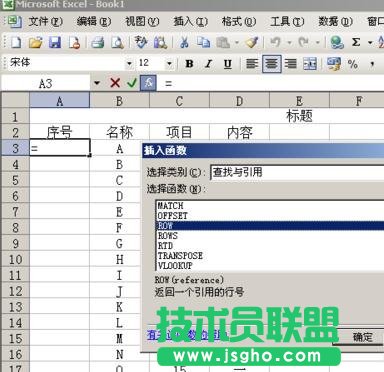Click the Undo arrow icon

pos(275,42)
